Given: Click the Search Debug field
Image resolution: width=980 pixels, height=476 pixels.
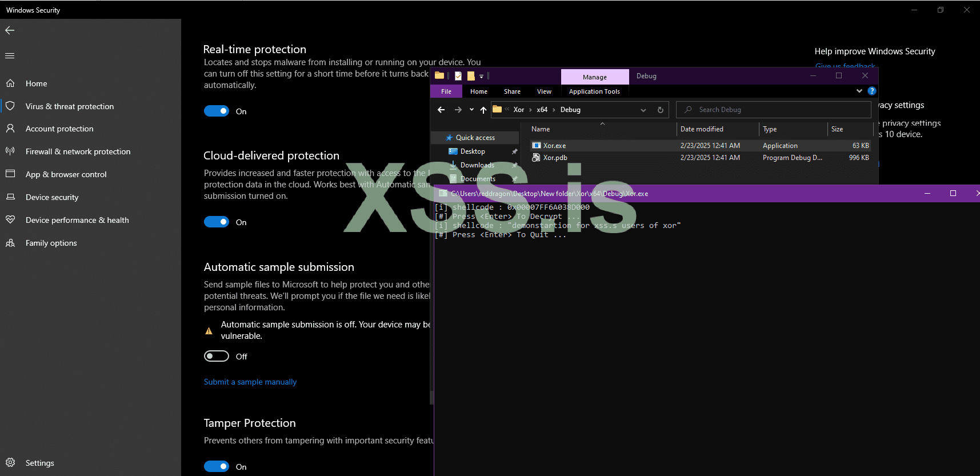Looking at the screenshot, I should click(774, 110).
